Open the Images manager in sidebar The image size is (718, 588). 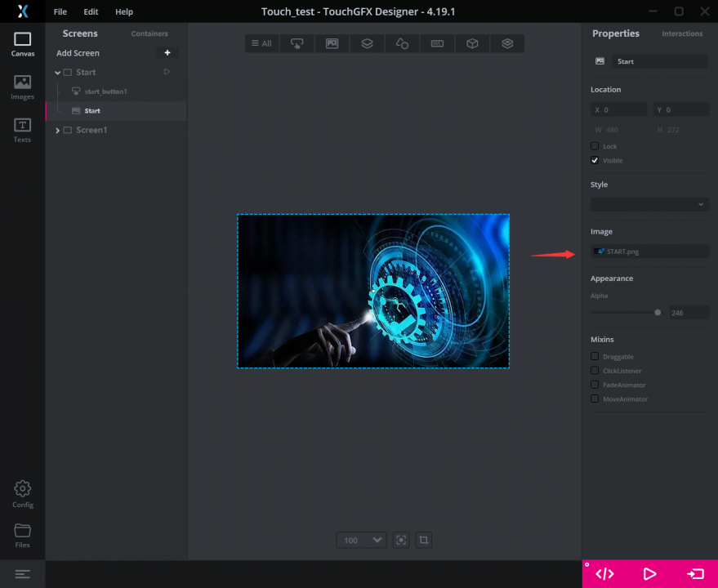pos(22,87)
